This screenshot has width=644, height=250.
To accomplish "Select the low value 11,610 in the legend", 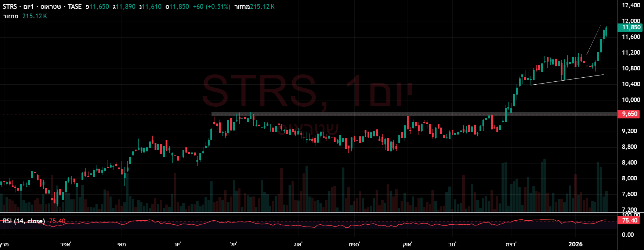I will [x=152, y=7].
